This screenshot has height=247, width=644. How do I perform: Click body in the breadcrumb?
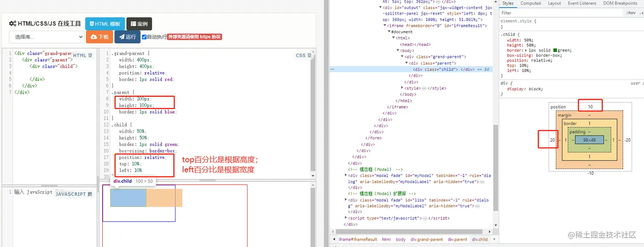click(x=401, y=239)
